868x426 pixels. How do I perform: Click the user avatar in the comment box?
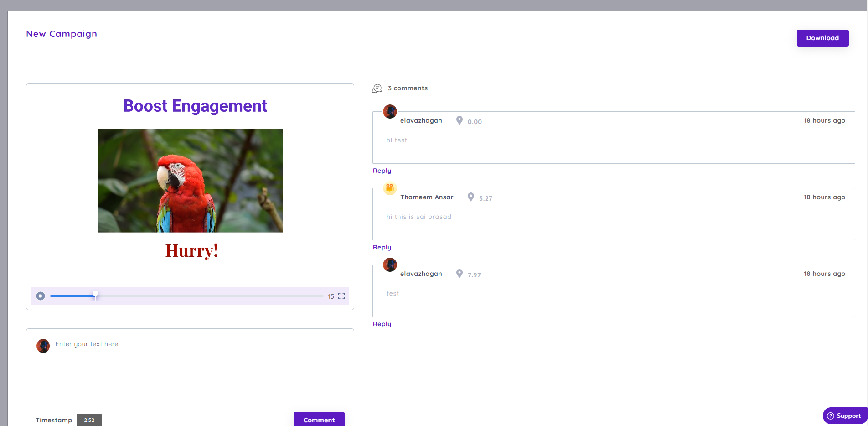pos(43,346)
